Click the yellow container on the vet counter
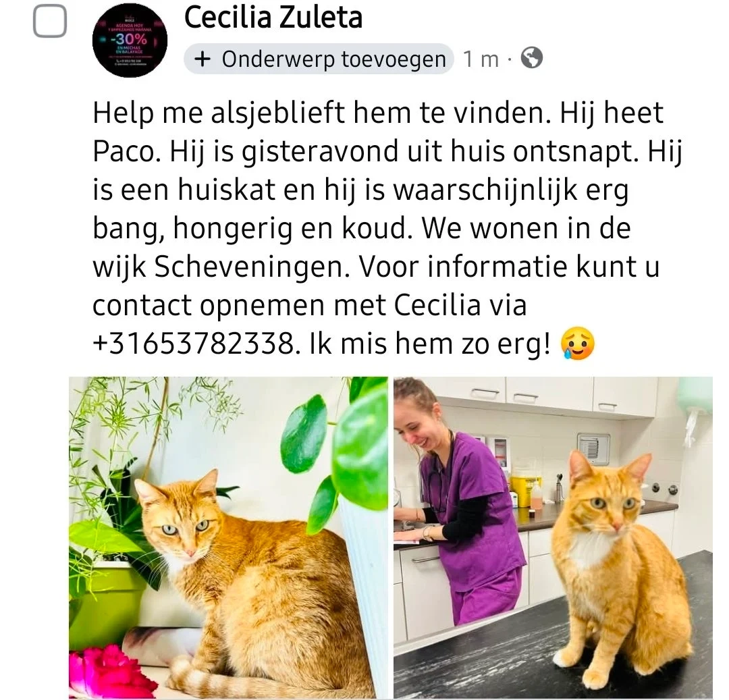 coord(520,491)
